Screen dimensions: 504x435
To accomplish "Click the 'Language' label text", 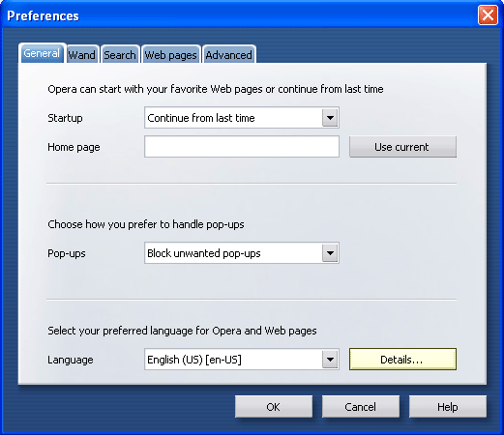I will (71, 360).
